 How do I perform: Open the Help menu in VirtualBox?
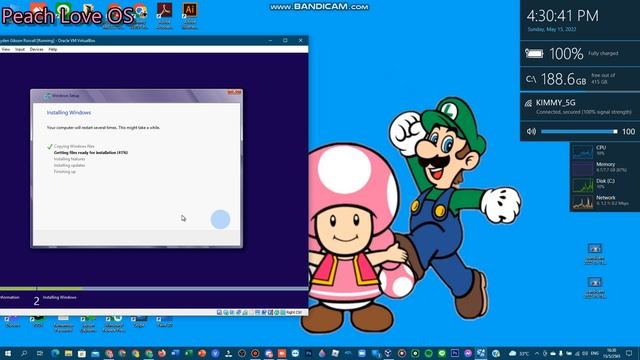53,49
